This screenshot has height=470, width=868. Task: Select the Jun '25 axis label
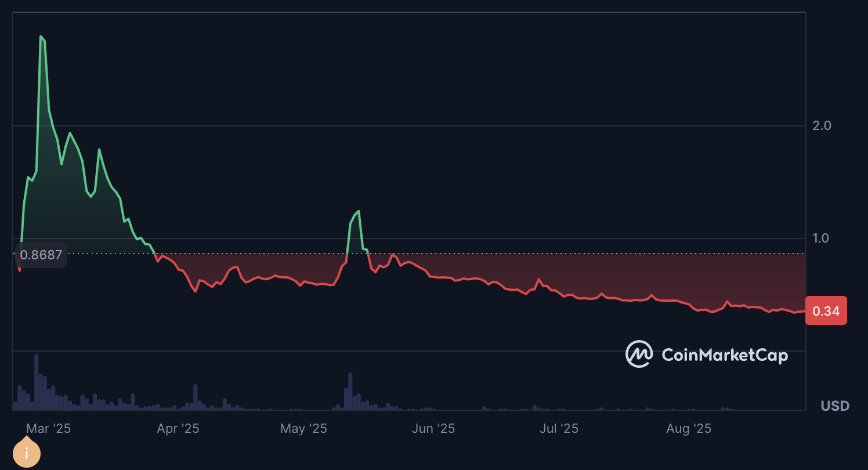point(433,429)
